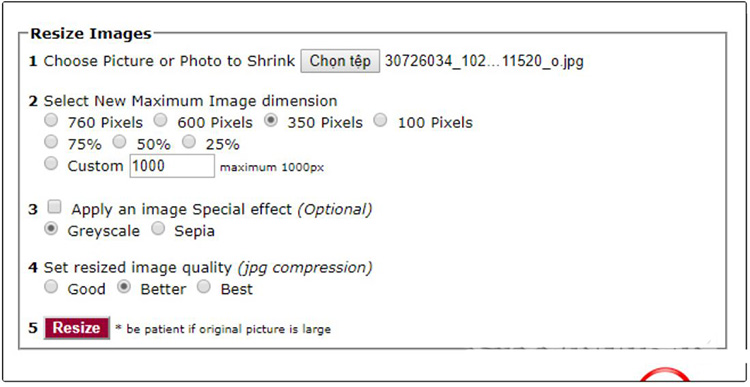Click the custom size field showing 1000
This screenshot has width=750, height=387.
tap(172, 166)
